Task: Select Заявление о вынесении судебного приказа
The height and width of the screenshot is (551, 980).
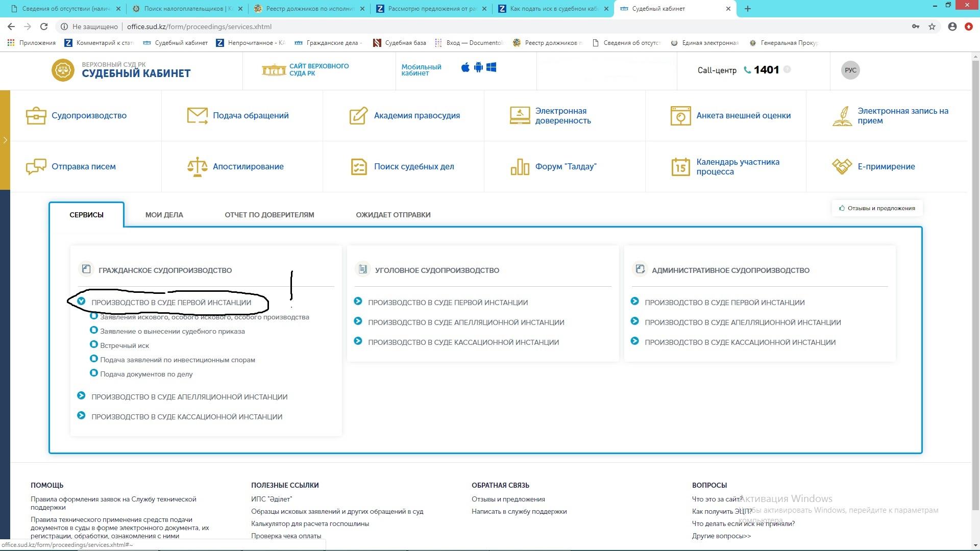Action: pos(172,331)
